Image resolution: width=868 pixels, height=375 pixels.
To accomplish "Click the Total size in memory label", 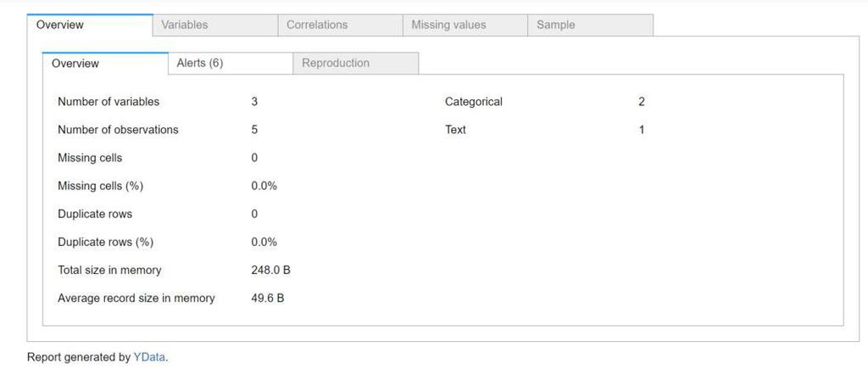I will tap(109, 270).
